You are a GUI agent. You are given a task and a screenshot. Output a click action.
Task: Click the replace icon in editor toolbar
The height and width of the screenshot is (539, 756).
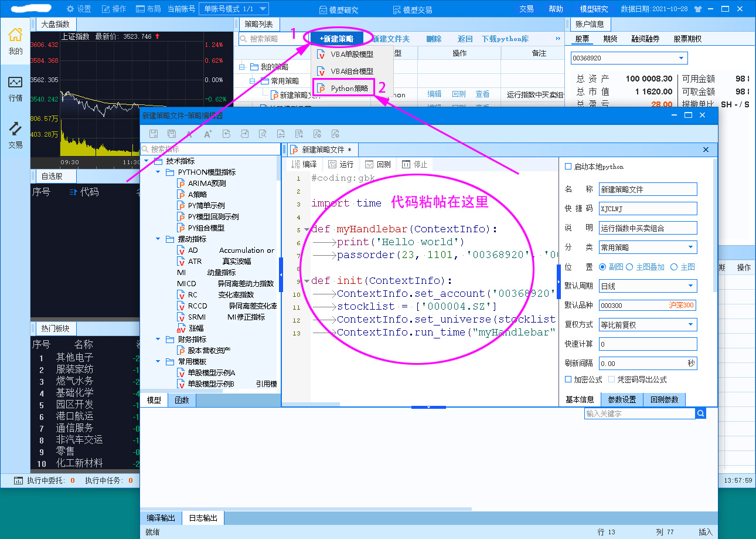pyautogui.click(x=281, y=134)
